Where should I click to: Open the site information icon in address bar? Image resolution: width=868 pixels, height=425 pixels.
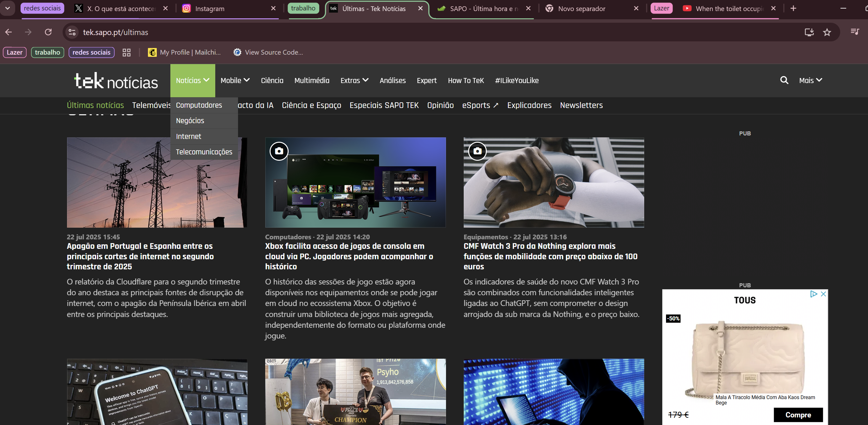pyautogui.click(x=72, y=32)
